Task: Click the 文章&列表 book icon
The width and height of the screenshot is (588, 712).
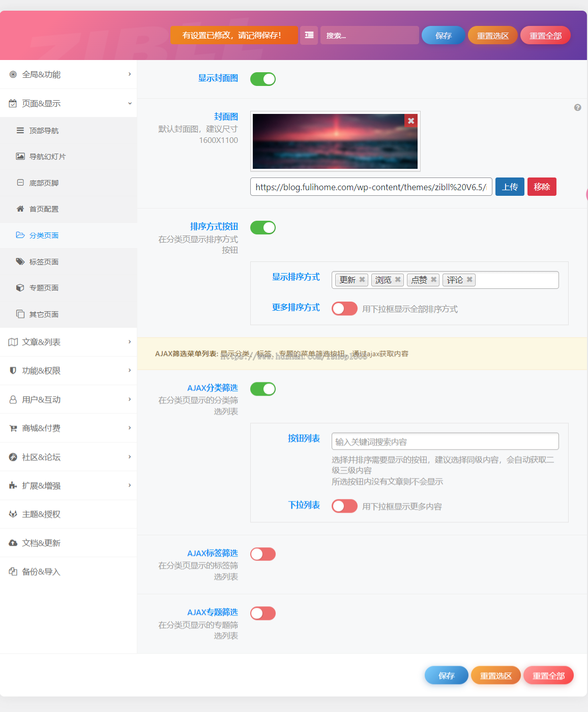Action: click(x=13, y=342)
